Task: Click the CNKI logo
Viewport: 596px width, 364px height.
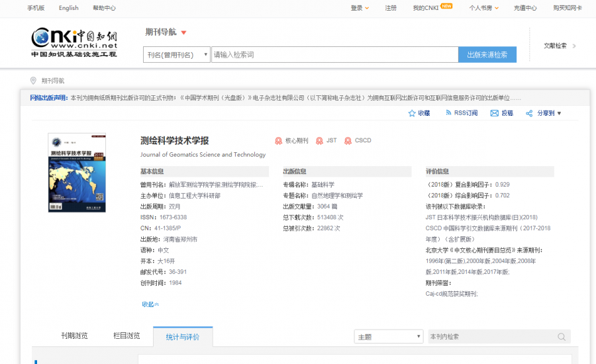Action: click(74, 43)
